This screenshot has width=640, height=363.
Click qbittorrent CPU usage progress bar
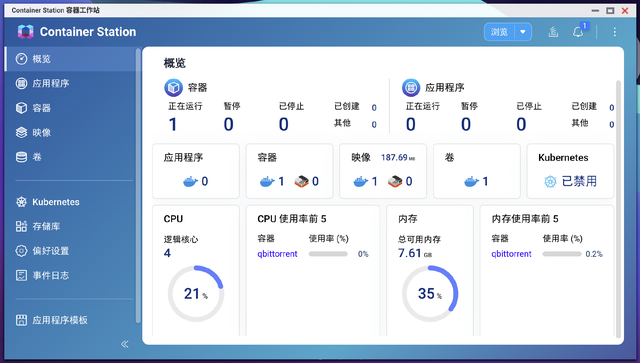328,254
